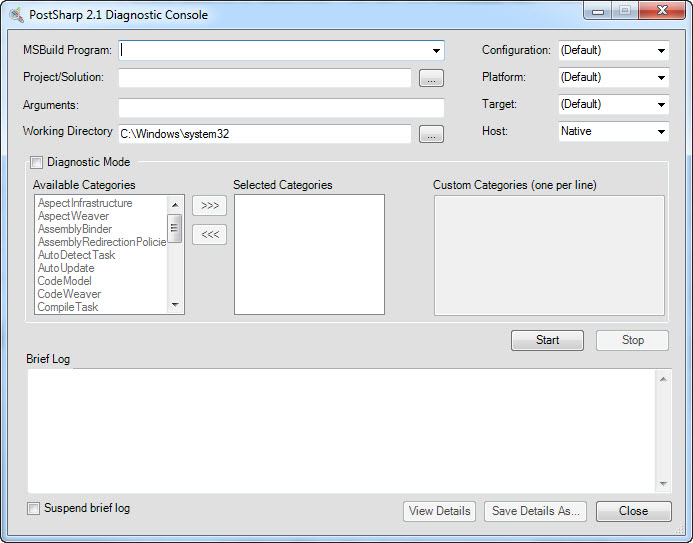Click the Custom Categories text area
Screen dimensions: 693x543
pos(549,255)
